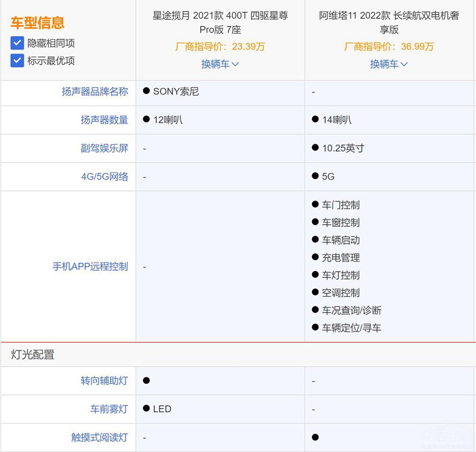Click the 车门控制 entry in APP控制 cell
Screen dimensions: 476x452
pyautogui.click(x=340, y=205)
